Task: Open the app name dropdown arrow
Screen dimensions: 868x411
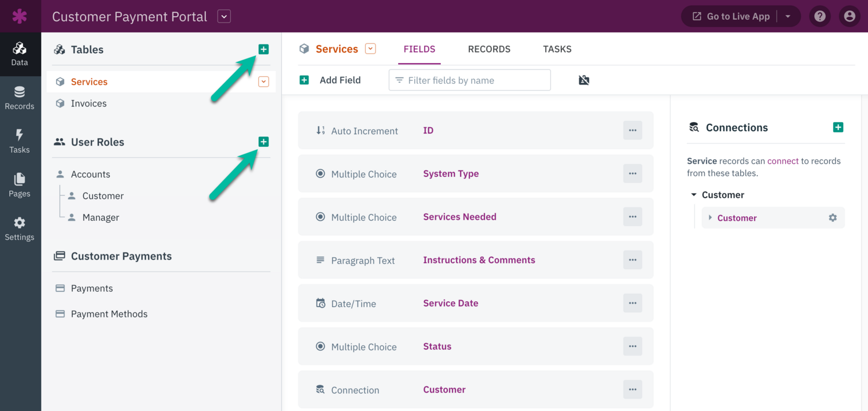Action: pyautogui.click(x=224, y=16)
